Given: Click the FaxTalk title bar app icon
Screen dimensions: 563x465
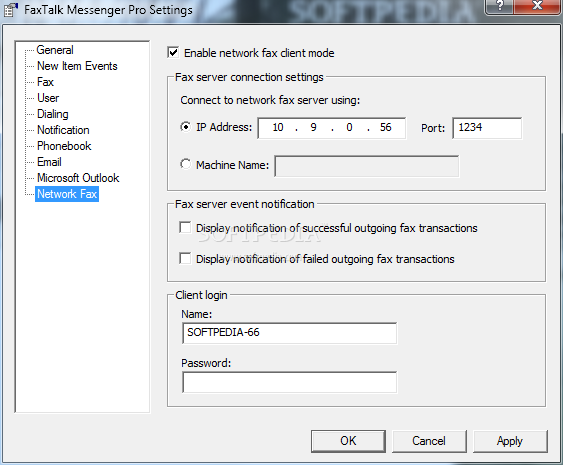Looking at the screenshot, I should (x=11, y=9).
